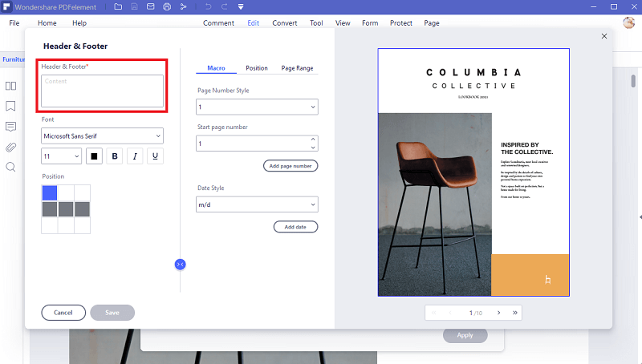
Task: Select the top-right position cell
Action: click(x=83, y=192)
